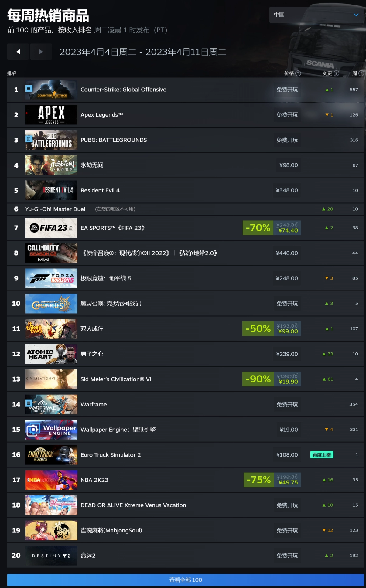Click 免费开玩 price on Destiny 2 row
This screenshot has height=588, width=366.
[x=287, y=556]
